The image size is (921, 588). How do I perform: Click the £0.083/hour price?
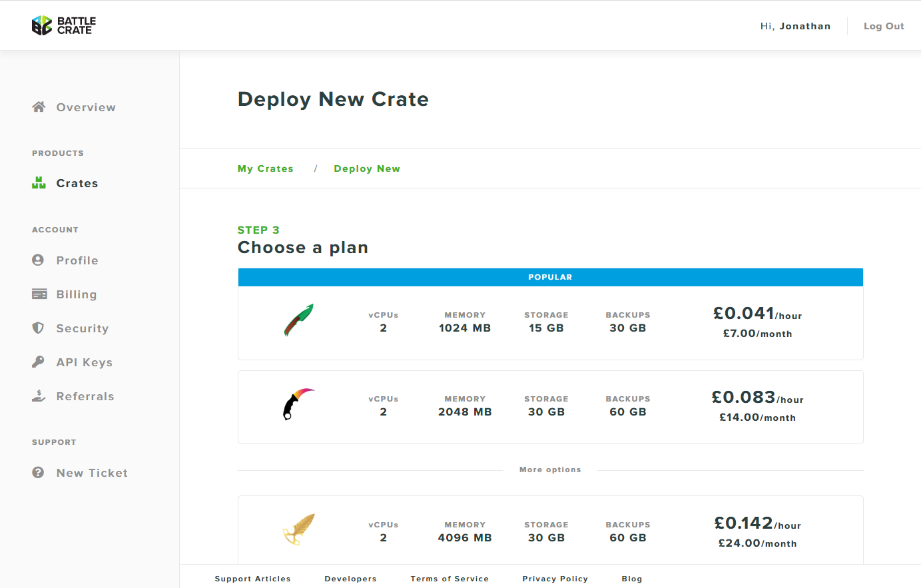(x=757, y=397)
